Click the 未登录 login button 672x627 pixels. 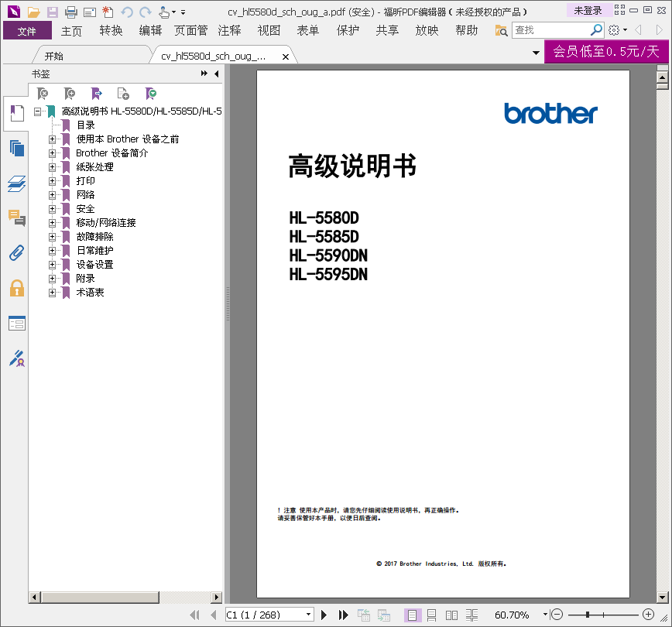pyautogui.click(x=588, y=10)
